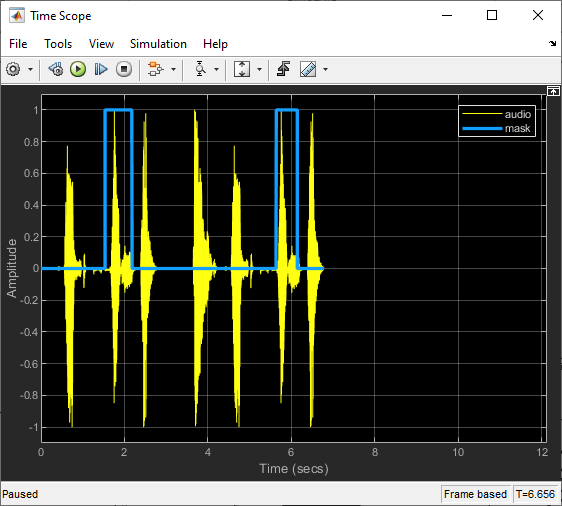This screenshot has height=506, width=562.
Task: Click the Run simulation play button
Action: (x=78, y=69)
